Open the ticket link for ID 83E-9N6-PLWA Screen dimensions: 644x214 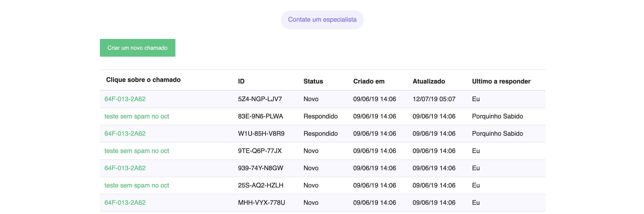(136, 116)
